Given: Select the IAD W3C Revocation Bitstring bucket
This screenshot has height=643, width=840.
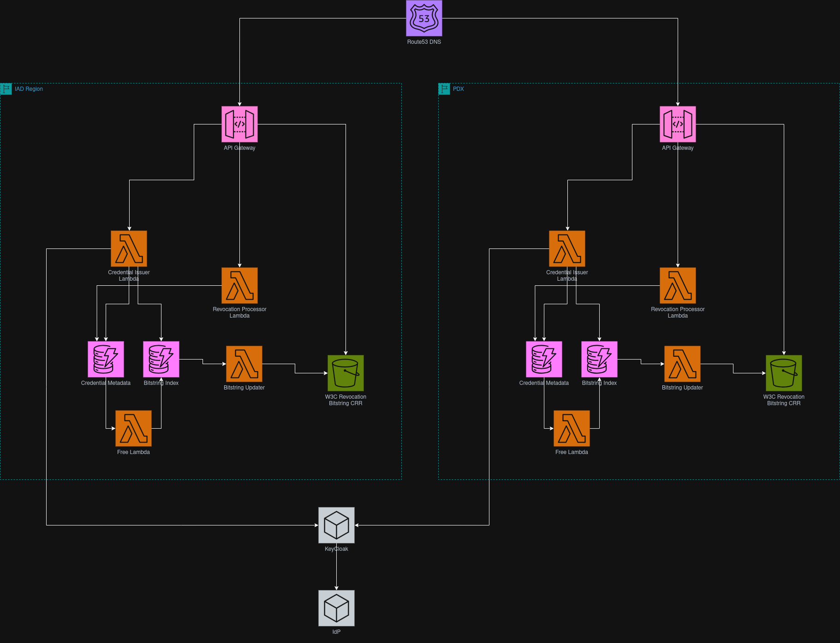Looking at the screenshot, I should (x=346, y=373).
